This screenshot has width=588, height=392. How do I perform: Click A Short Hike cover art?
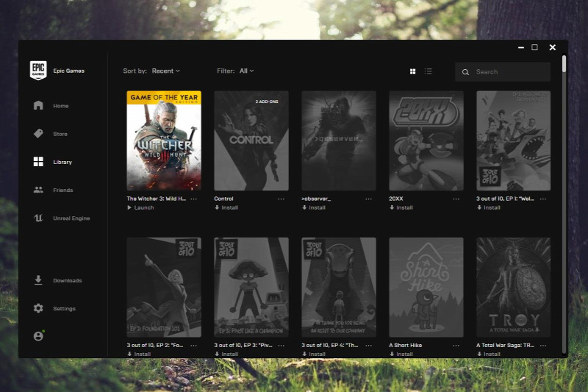click(426, 288)
